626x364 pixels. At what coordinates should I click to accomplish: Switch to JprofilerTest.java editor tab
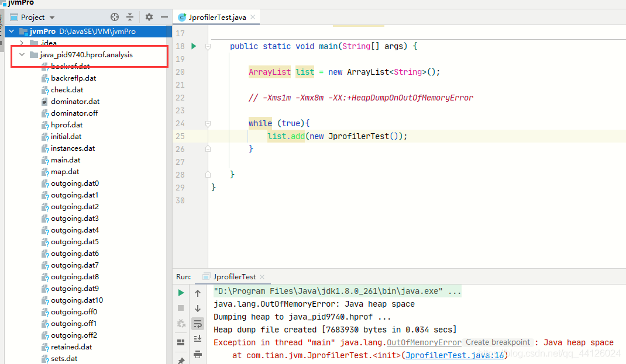pyautogui.click(x=217, y=17)
